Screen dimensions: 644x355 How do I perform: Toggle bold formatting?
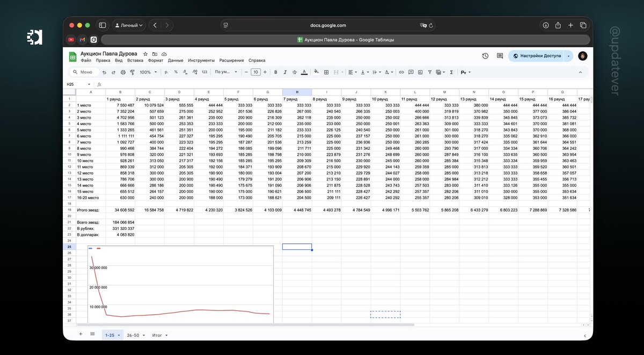point(276,72)
